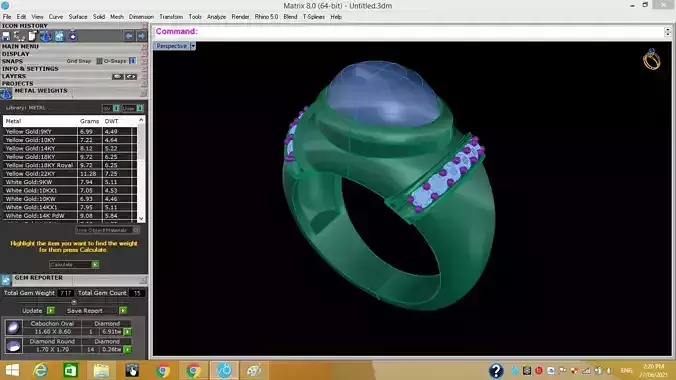The height and width of the screenshot is (380, 676).
Task: Expand the Snaps panel
Action: 12,61
